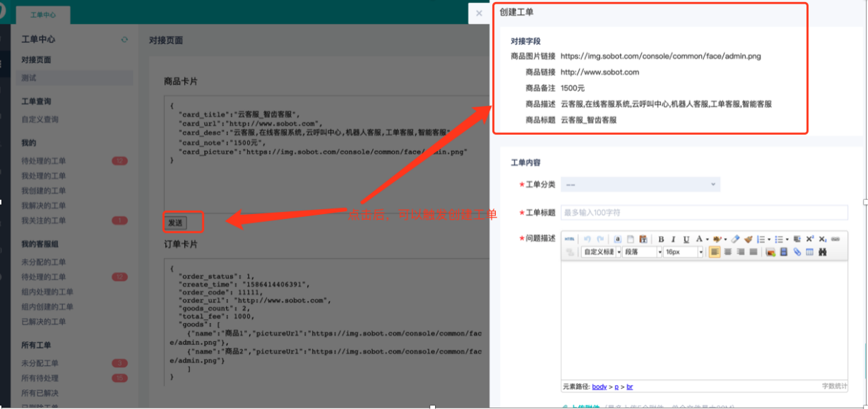
Task: Click the insert hyperlink icon
Action: coord(836,239)
